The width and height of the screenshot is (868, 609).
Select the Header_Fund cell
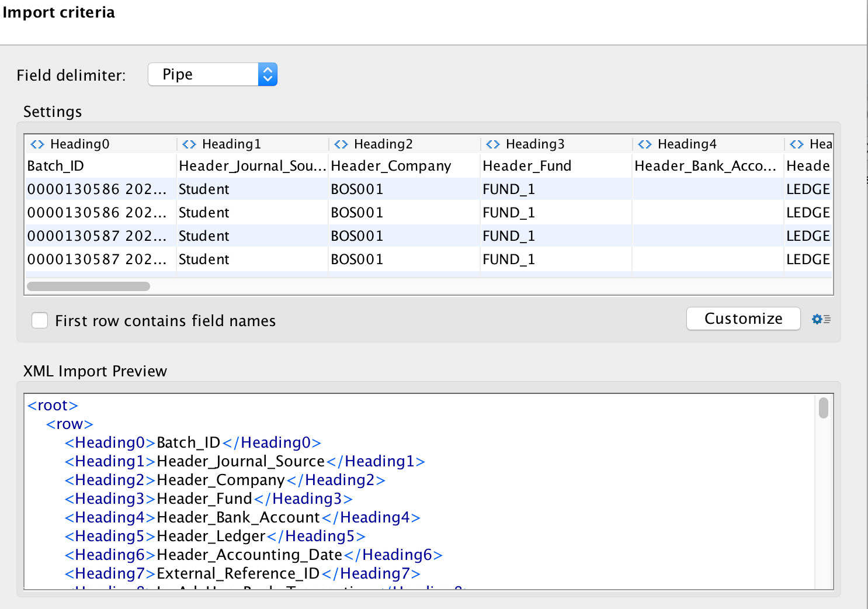click(556, 166)
